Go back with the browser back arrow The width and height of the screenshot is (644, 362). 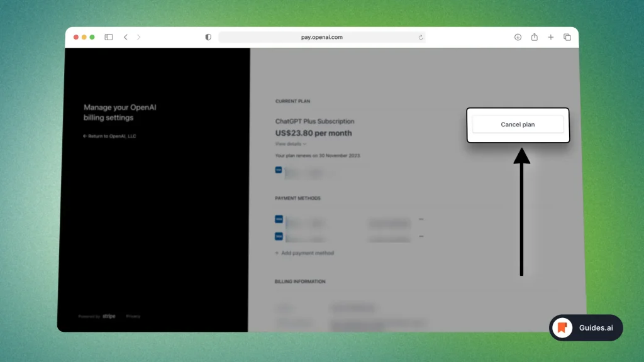[x=126, y=37]
